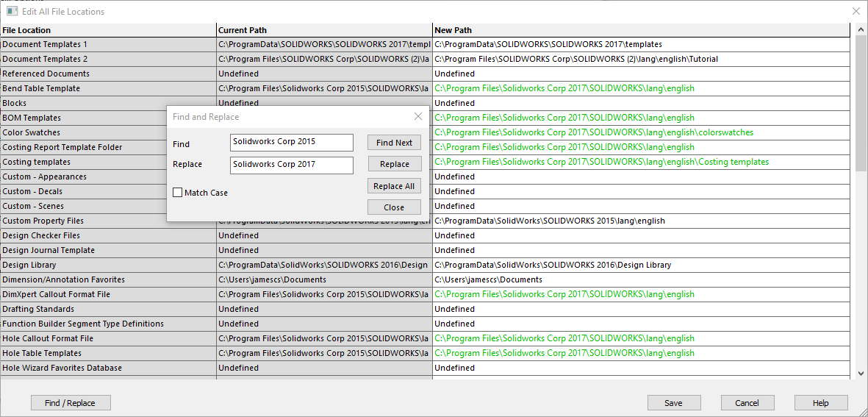The height and width of the screenshot is (417, 868).
Task: Click the Find text field
Action: point(291,143)
